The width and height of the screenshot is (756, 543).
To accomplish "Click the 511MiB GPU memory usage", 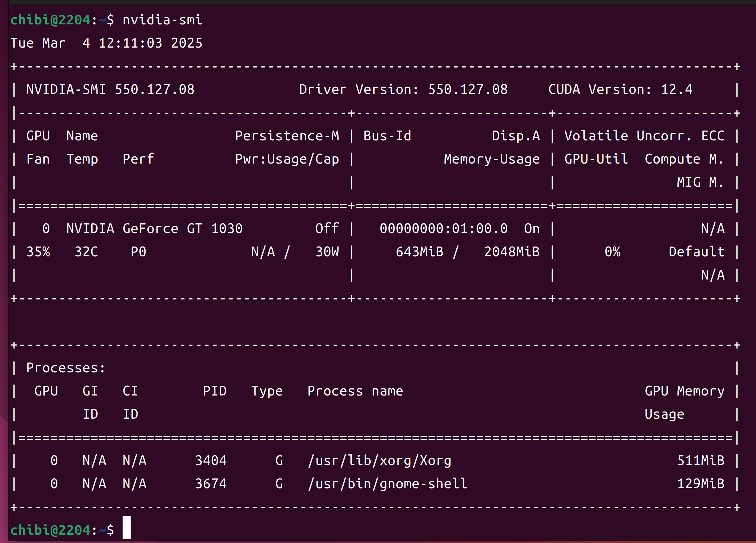I will pyautogui.click(x=700, y=460).
